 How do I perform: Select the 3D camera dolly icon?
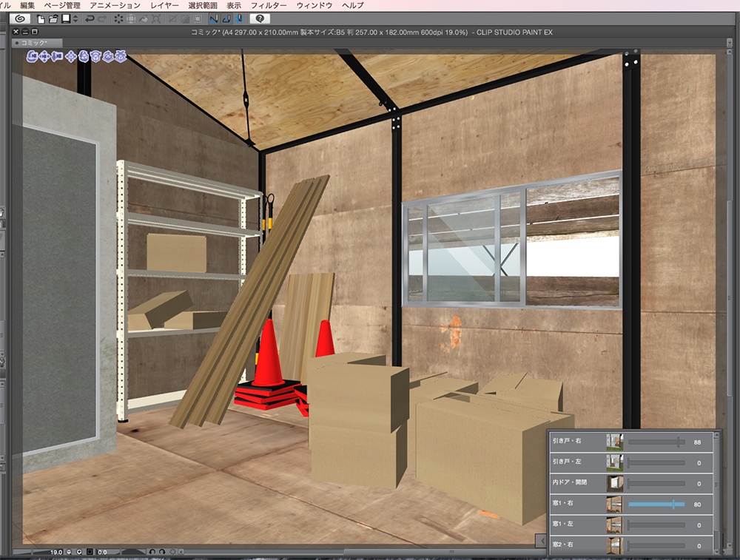tap(57, 57)
